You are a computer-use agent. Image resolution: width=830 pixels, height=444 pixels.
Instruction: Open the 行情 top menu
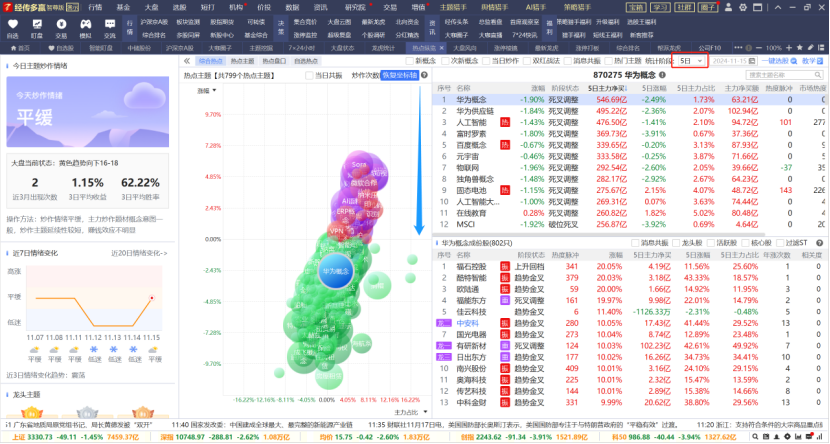95,7
